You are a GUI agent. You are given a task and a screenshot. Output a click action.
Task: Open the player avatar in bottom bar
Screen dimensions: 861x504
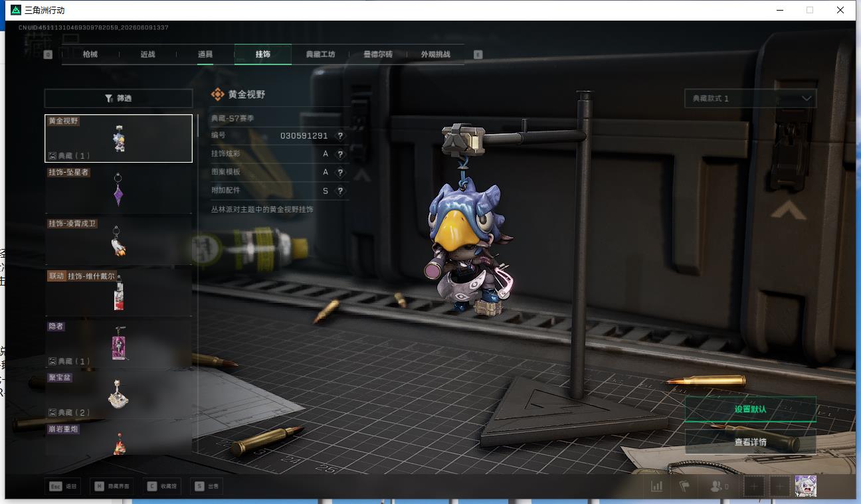[805, 487]
